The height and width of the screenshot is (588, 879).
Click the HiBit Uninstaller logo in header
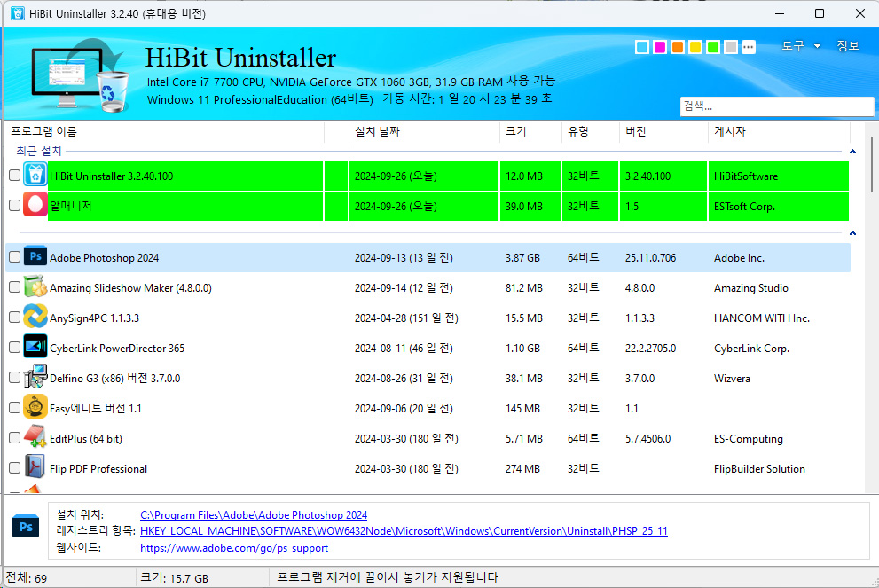coord(78,75)
